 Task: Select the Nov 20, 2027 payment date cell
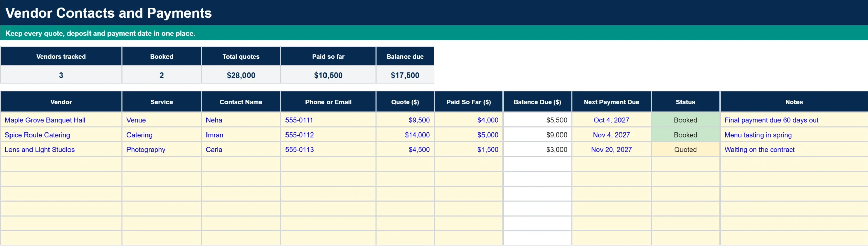tap(611, 150)
